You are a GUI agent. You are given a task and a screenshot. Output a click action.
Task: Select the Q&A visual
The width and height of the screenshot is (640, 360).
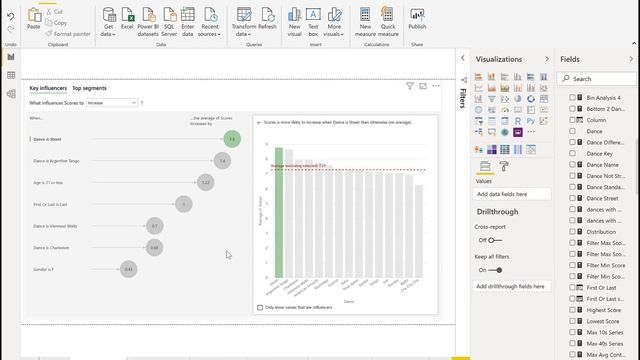[491, 132]
